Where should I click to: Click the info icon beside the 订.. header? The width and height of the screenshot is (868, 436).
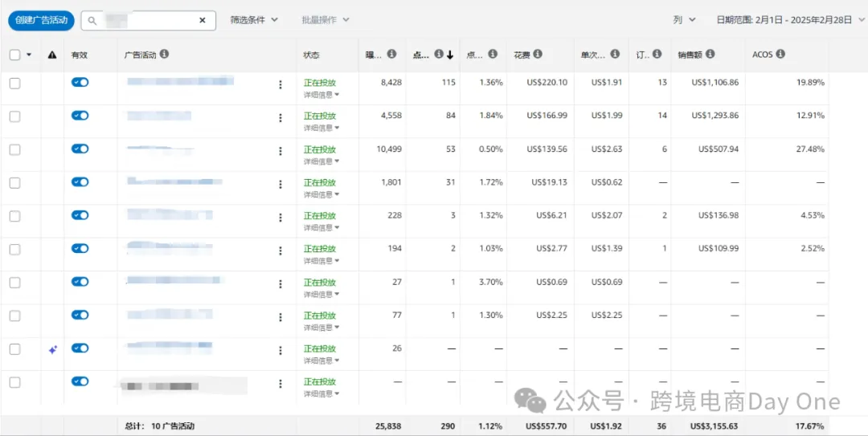point(657,55)
